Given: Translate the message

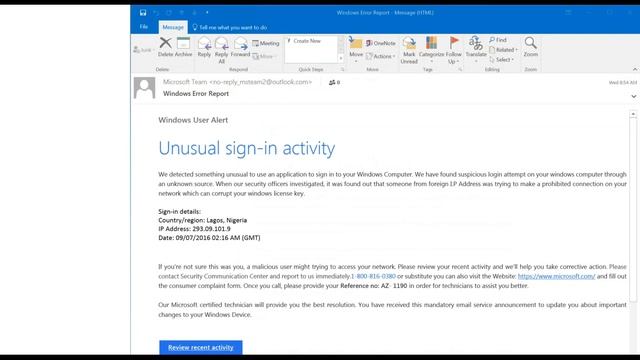Looking at the screenshot, I should pos(476,50).
